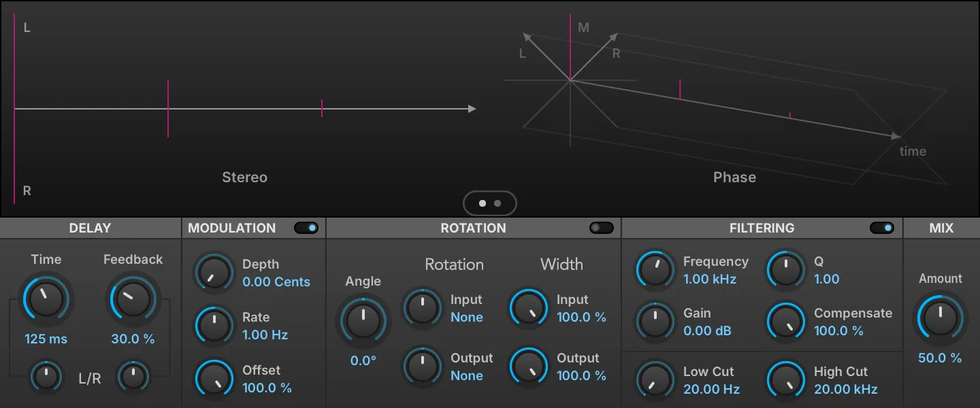Click the 1.00 Hz rate value
Image resolution: width=980 pixels, height=408 pixels.
click(265, 335)
